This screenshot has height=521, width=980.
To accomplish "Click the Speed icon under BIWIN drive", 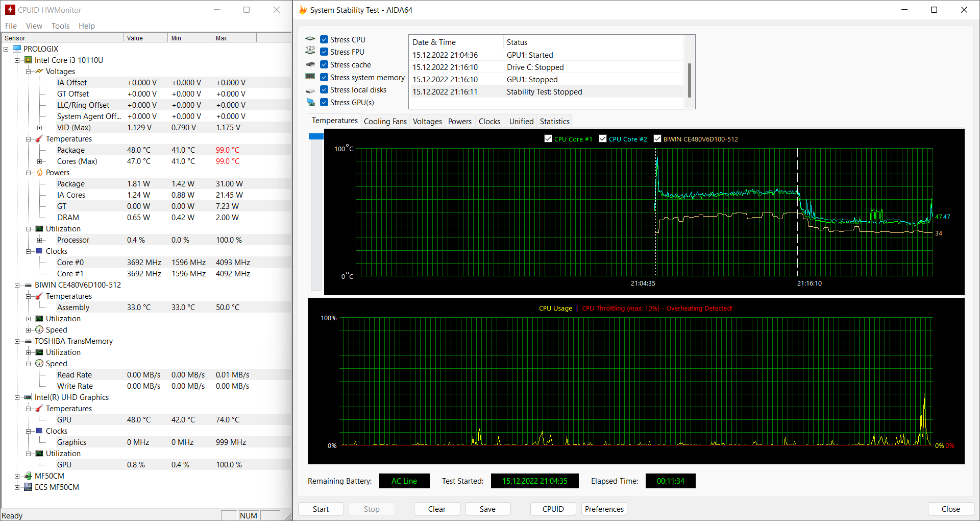I will [39, 329].
